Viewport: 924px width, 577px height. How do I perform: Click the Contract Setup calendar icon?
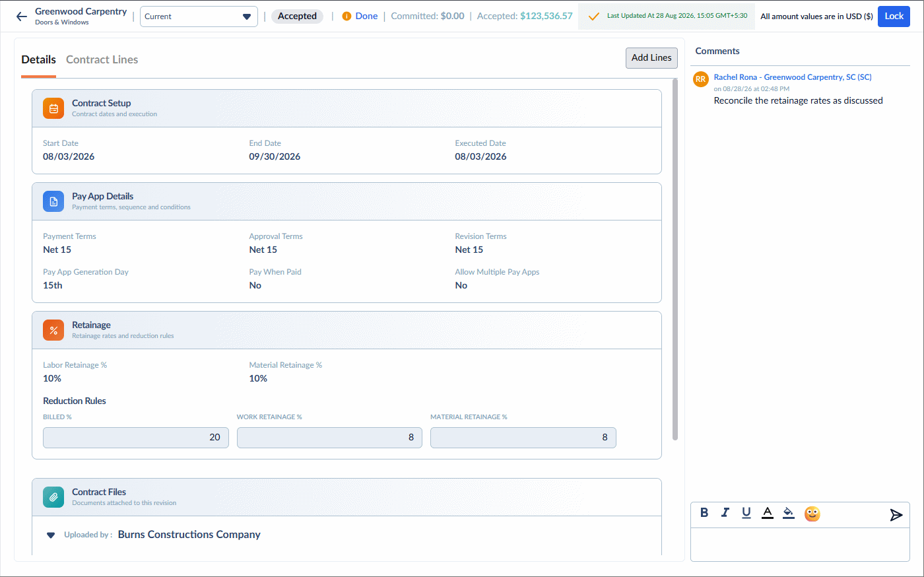click(53, 108)
